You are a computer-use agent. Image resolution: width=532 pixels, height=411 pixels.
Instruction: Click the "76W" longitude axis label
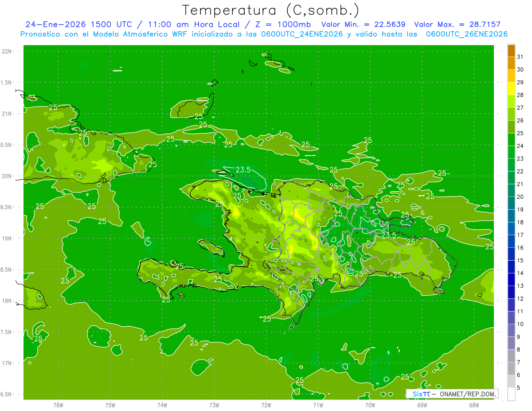coord(58,405)
